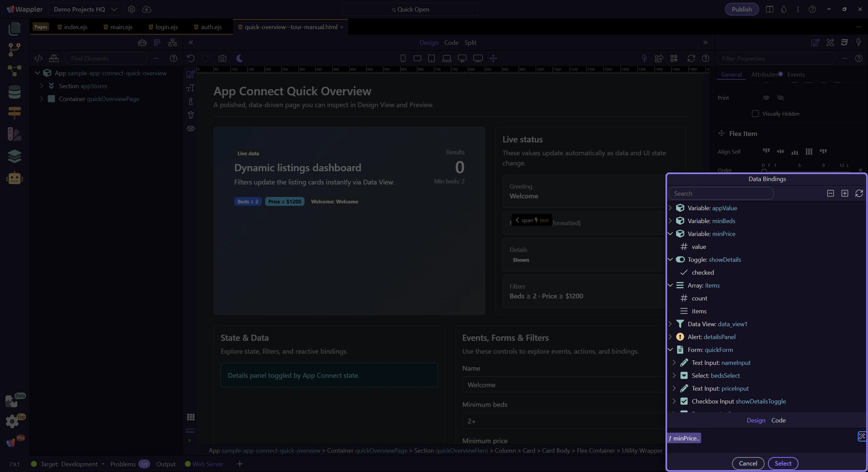The height and width of the screenshot is (472, 868).
Task: Click the undo icon in design toolbar
Action: pos(191,58)
